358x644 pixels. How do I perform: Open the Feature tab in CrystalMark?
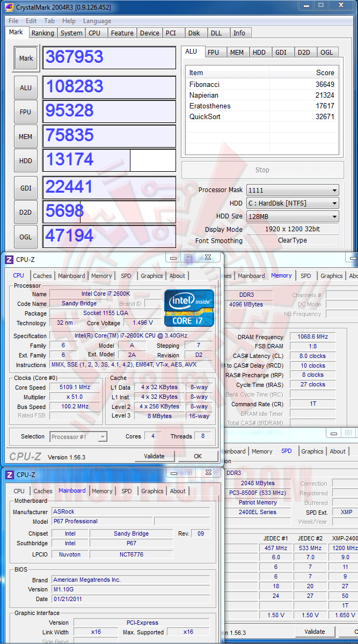tap(122, 33)
